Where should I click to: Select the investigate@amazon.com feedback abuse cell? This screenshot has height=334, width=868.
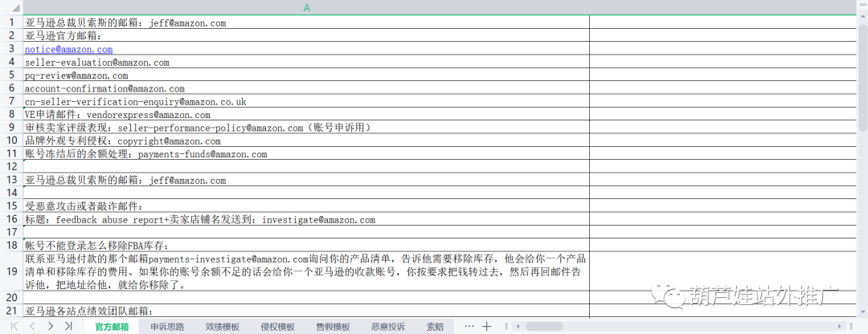pos(307,219)
